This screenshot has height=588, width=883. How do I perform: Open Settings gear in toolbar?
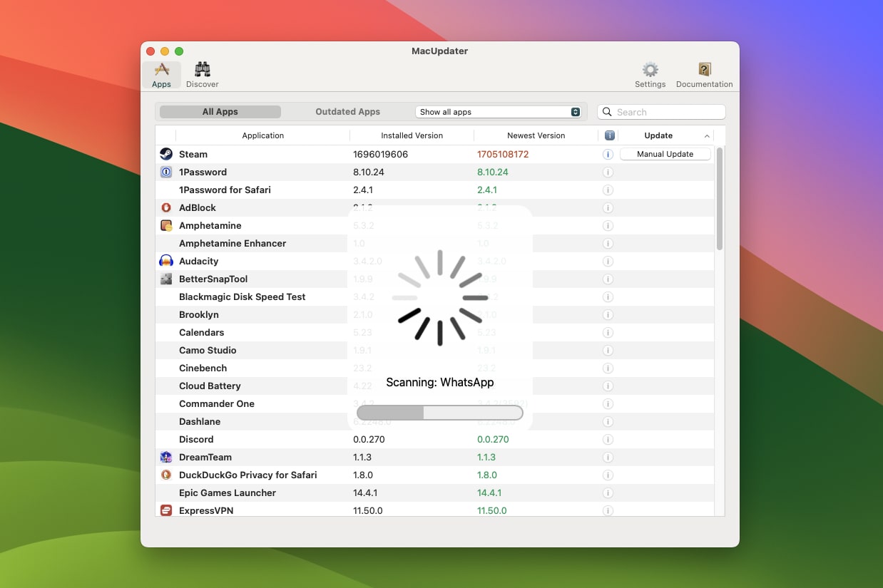650,75
